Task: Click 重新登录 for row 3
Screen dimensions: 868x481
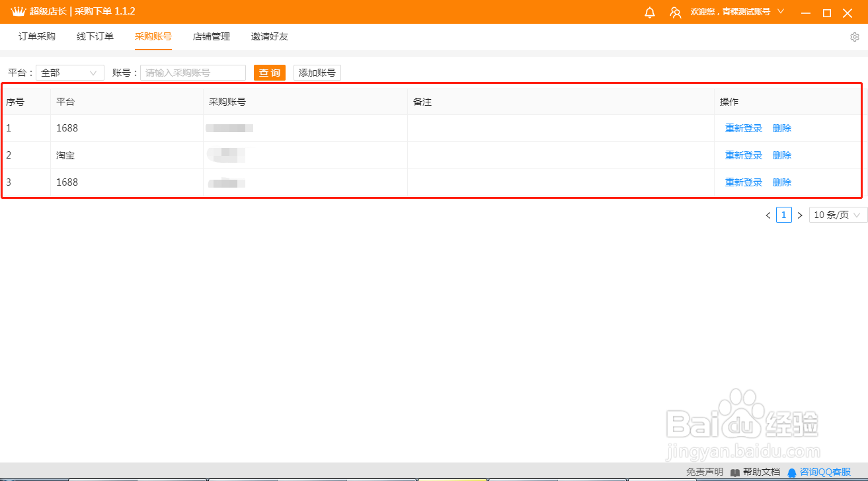Action: point(744,182)
